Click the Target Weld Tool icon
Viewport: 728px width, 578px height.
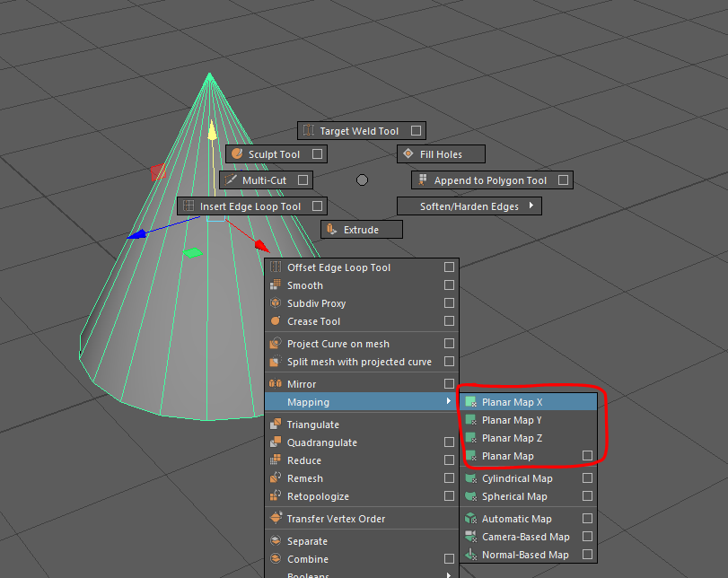coord(308,130)
